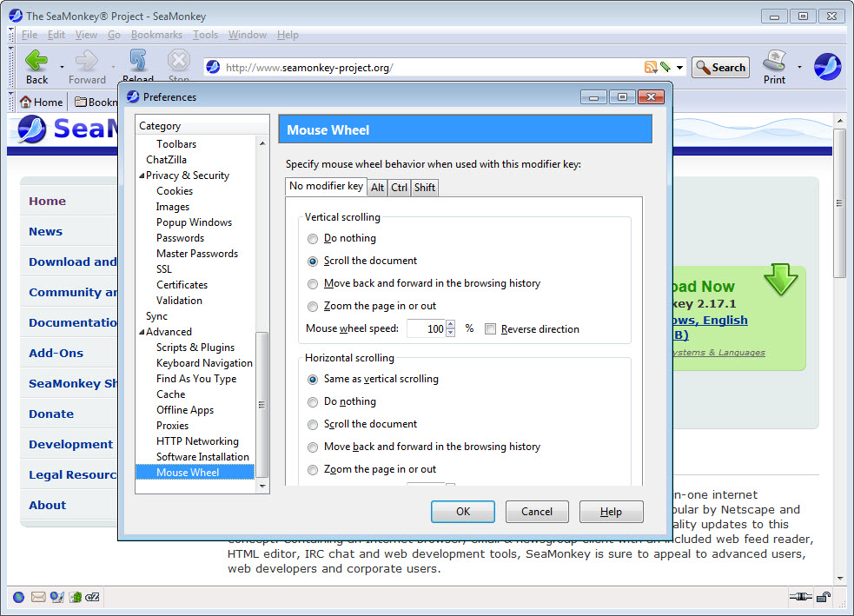Image resolution: width=854 pixels, height=616 pixels.
Task: Open the URL bar history dropdown
Action: (x=679, y=68)
